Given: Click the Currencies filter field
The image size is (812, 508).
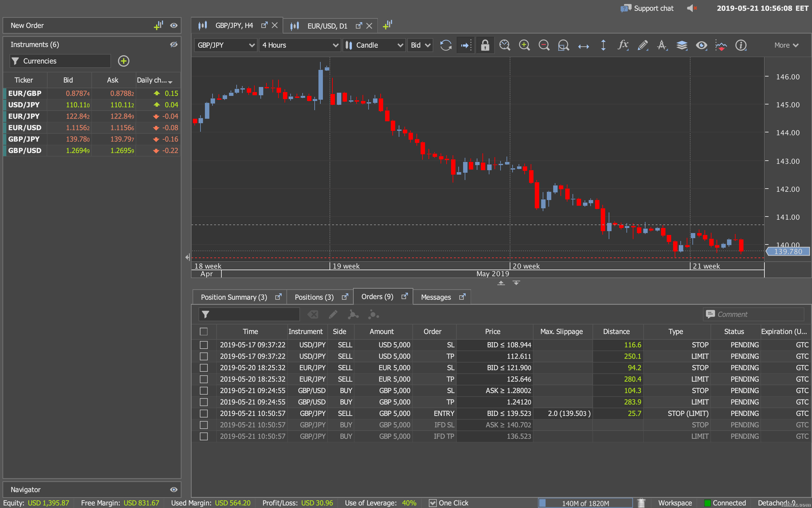Looking at the screenshot, I should point(60,61).
